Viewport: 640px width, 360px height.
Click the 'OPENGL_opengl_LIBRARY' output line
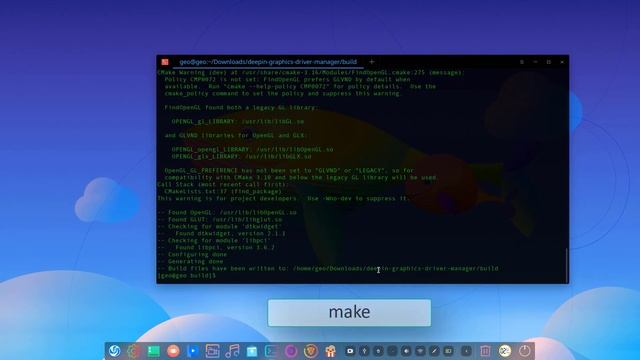[252, 149]
